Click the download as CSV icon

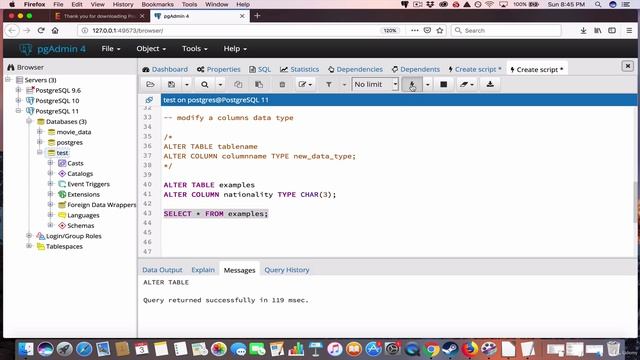point(490,84)
